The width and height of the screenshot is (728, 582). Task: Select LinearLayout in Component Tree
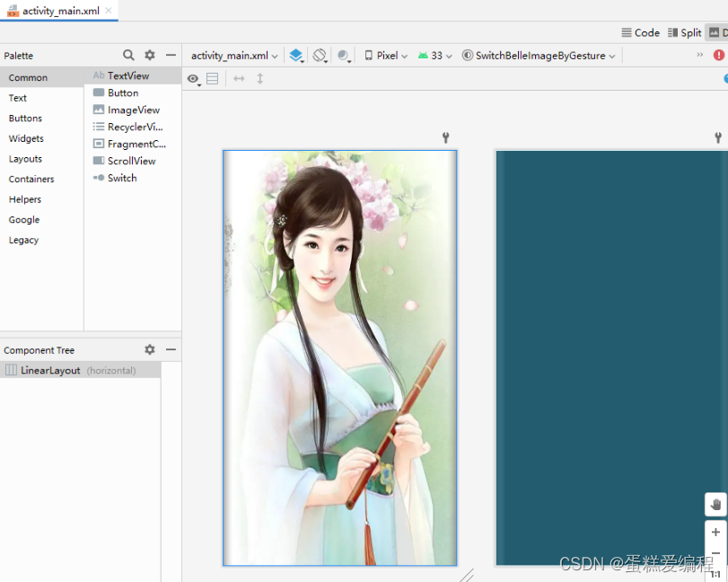(80, 370)
